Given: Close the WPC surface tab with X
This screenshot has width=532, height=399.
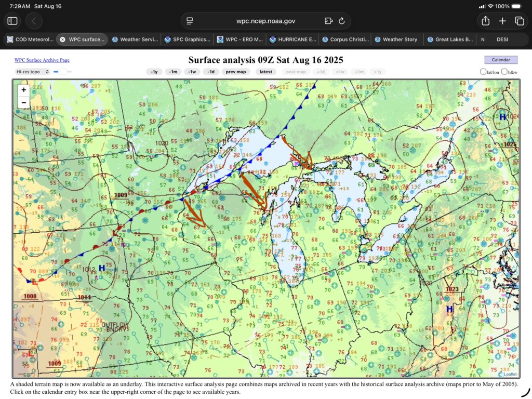Looking at the screenshot, I should (x=62, y=39).
